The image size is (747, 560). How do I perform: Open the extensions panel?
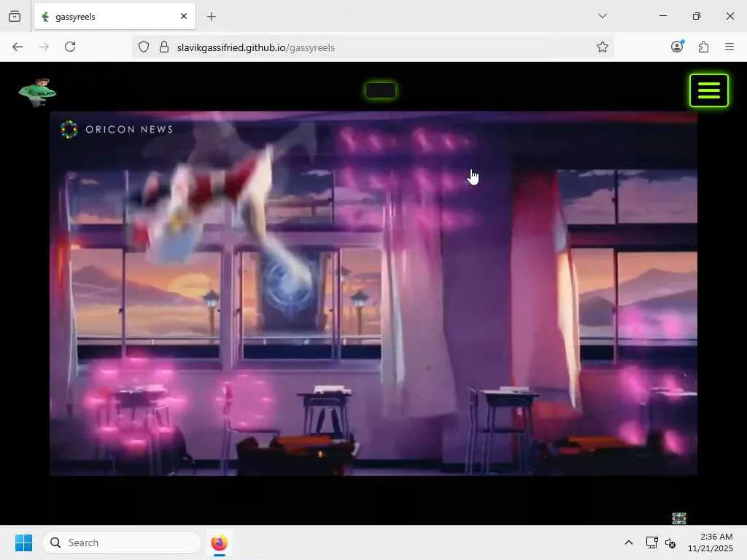pyautogui.click(x=704, y=47)
